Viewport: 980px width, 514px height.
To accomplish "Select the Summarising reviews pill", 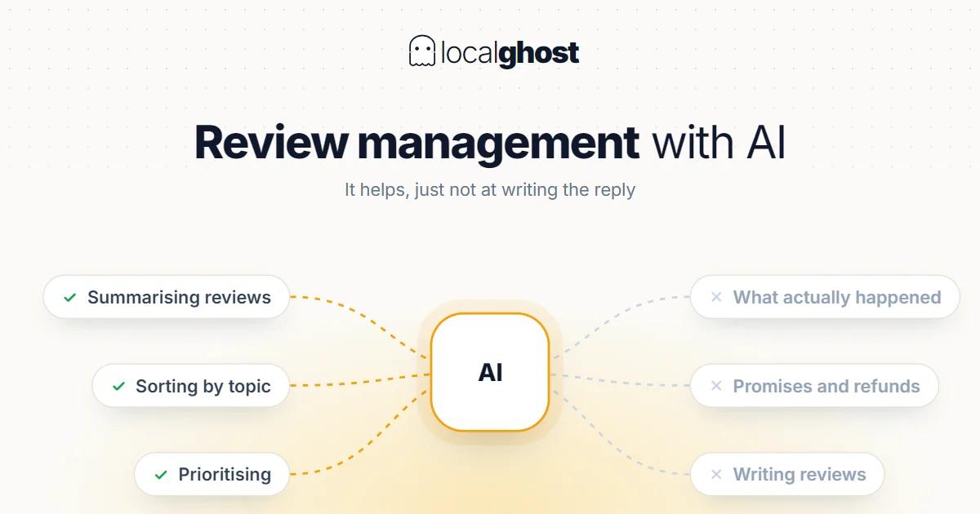I will [x=167, y=297].
